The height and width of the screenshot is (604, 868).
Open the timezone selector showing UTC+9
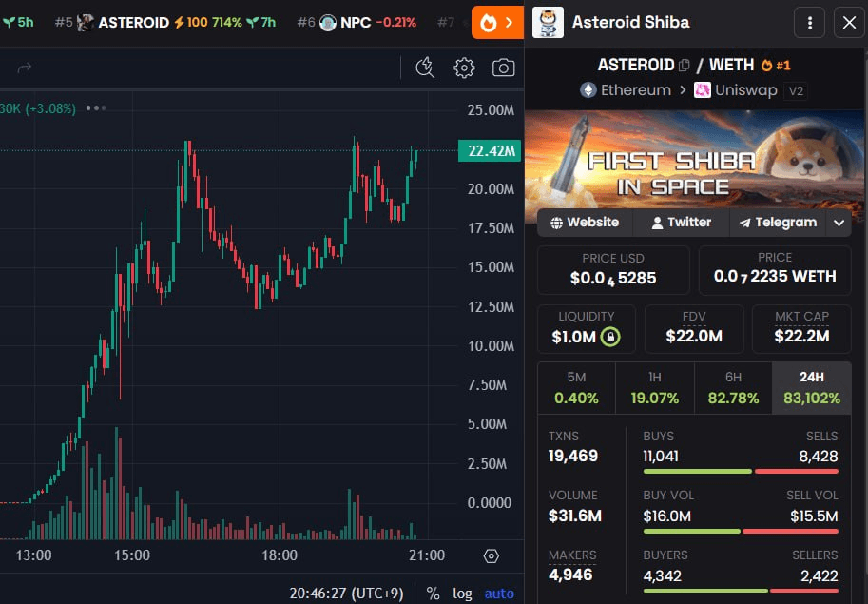346,594
